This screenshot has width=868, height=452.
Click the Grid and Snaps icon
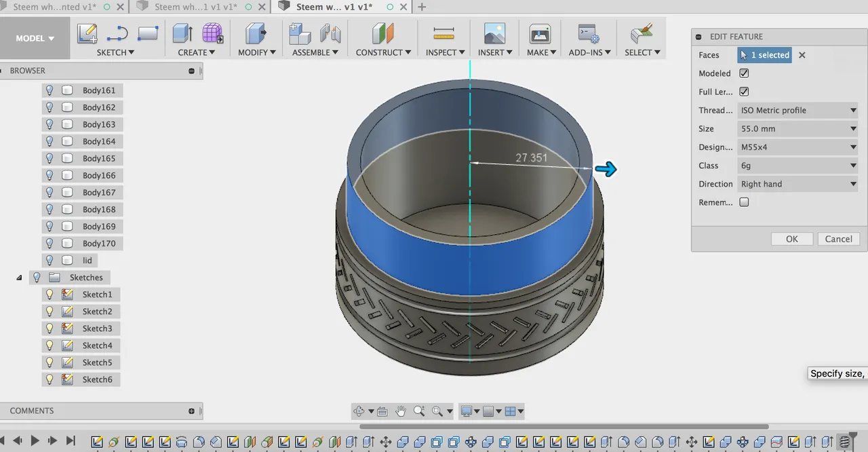(488, 411)
